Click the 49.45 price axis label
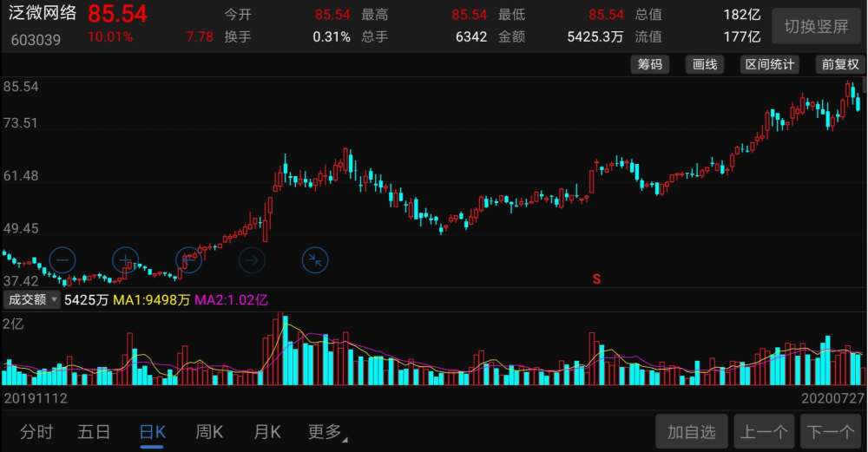Screen dimensions: 868x452 [x=21, y=228]
